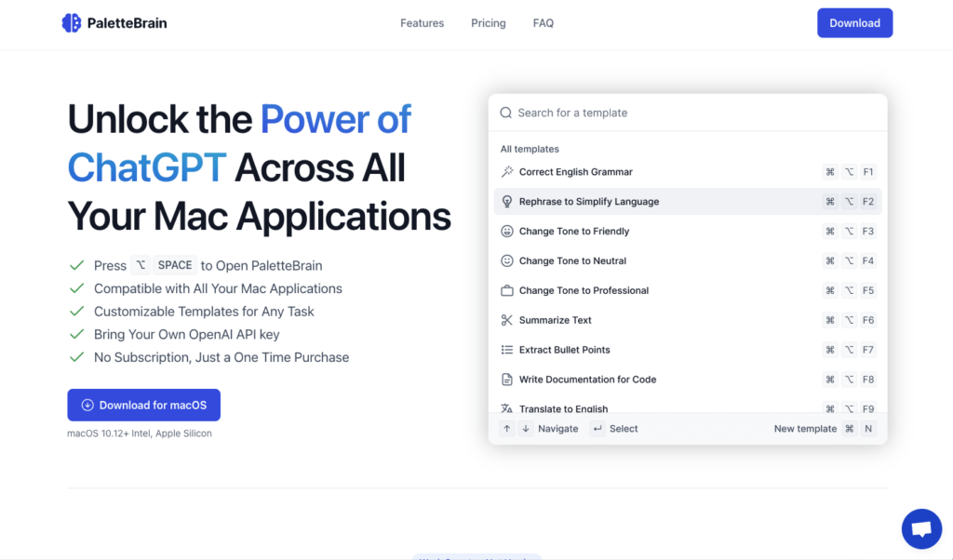Viewport: 953px width, 560px height.
Task: Click the PaletteBrain brain logo icon
Action: (x=71, y=23)
